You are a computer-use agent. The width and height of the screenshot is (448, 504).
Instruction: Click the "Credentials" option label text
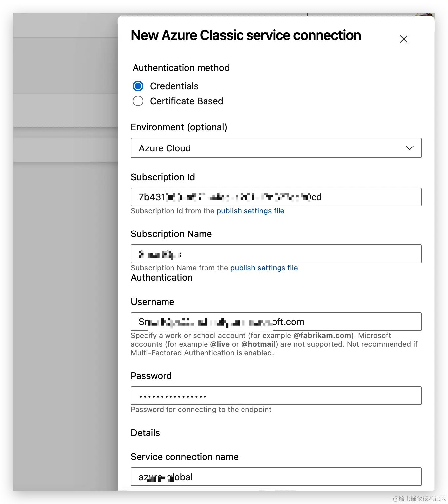point(174,86)
